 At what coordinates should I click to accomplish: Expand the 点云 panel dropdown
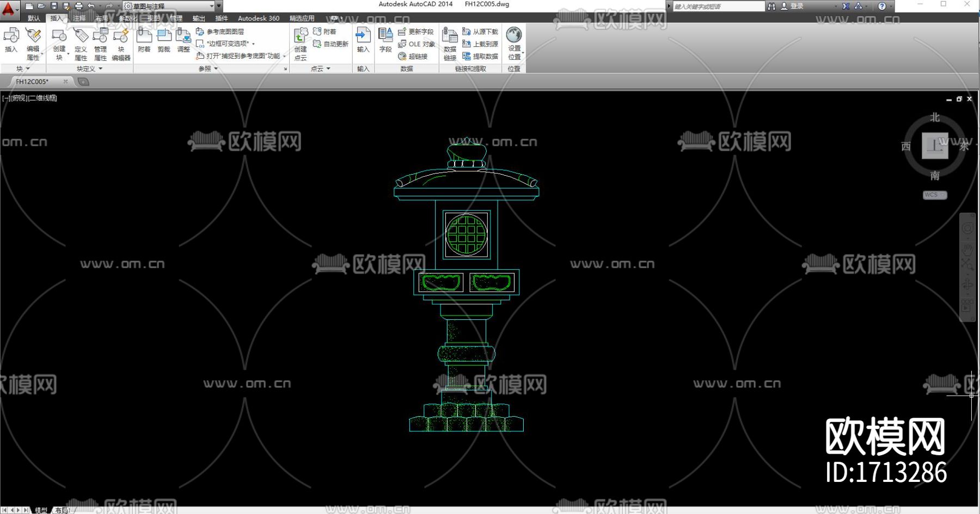[x=321, y=69]
